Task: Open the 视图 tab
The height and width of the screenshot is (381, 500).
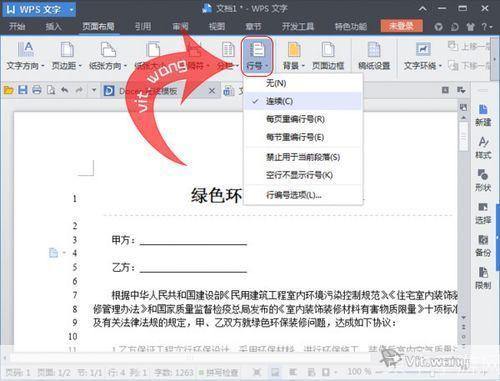Action: click(217, 27)
